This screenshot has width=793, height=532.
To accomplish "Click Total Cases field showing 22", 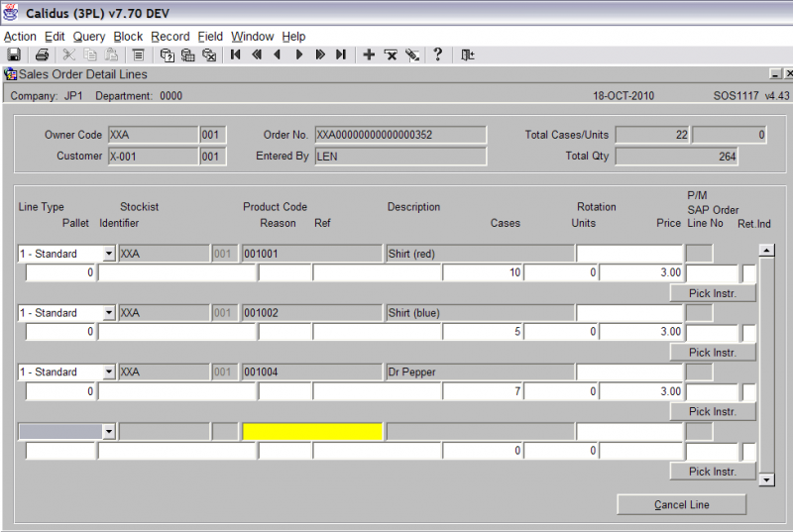I will (x=652, y=135).
